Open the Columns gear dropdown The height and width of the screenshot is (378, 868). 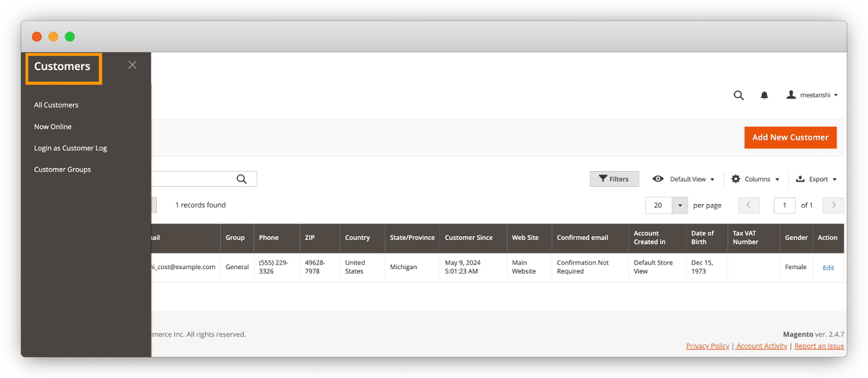(x=755, y=179)
